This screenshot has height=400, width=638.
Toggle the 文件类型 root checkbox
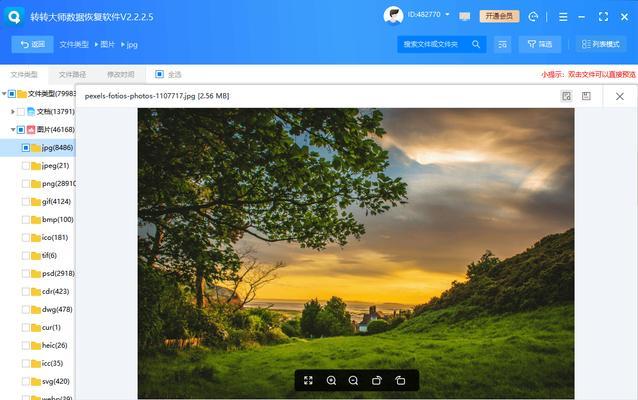click(12, 94)
